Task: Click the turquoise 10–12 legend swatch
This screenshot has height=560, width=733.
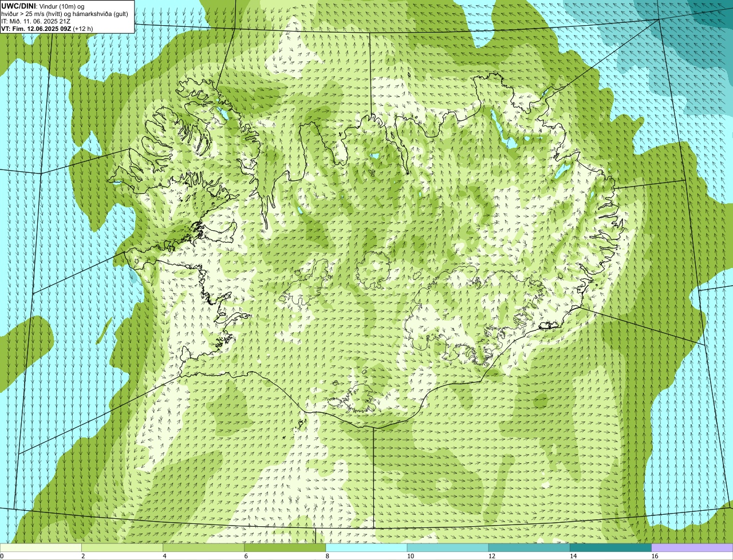Action: click(448, 548)
